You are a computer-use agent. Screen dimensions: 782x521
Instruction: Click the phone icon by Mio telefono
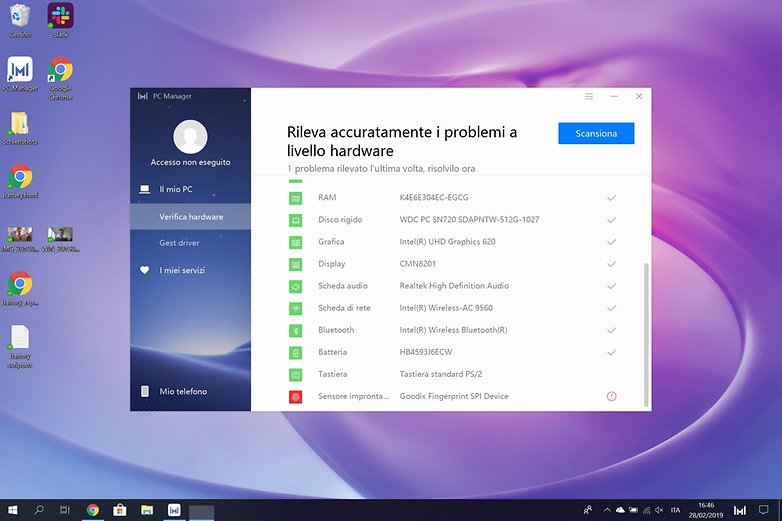(x=145, y=391)
